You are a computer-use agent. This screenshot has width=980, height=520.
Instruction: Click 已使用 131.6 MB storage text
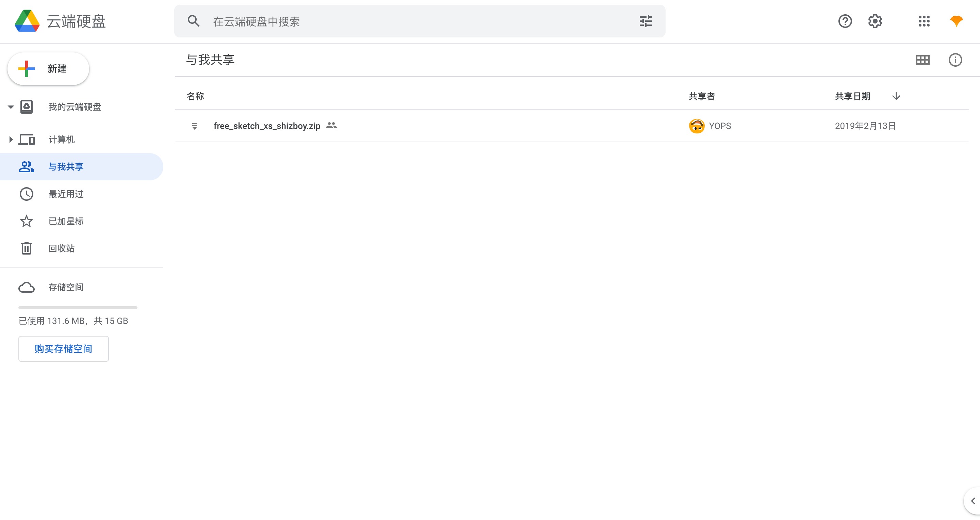[x=73, y=321]
